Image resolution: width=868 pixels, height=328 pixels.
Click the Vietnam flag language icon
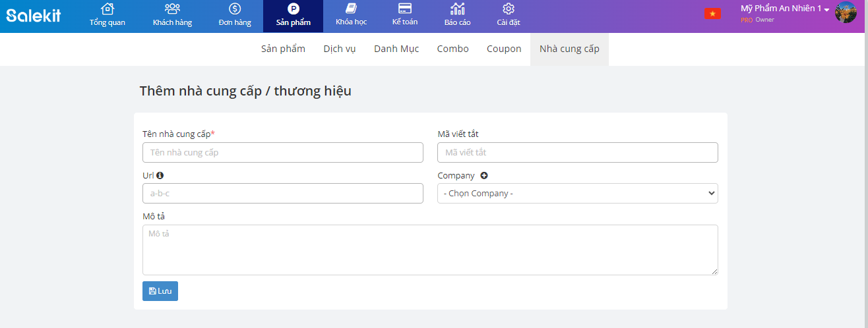712,14
